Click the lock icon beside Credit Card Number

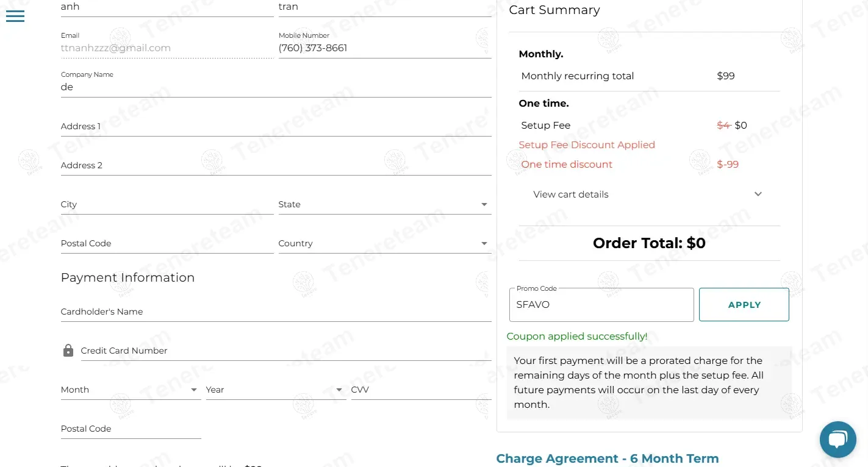tap(68, 351)
